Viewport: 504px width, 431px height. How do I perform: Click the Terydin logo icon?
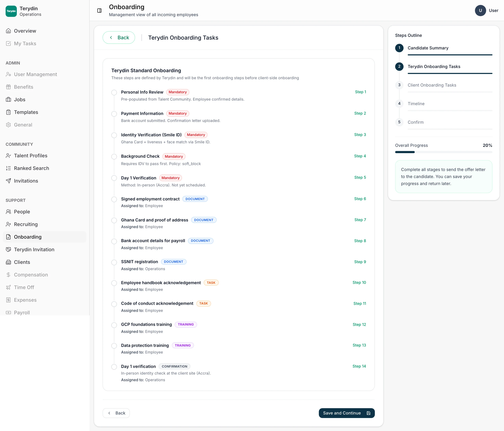[x=11, y=11]
